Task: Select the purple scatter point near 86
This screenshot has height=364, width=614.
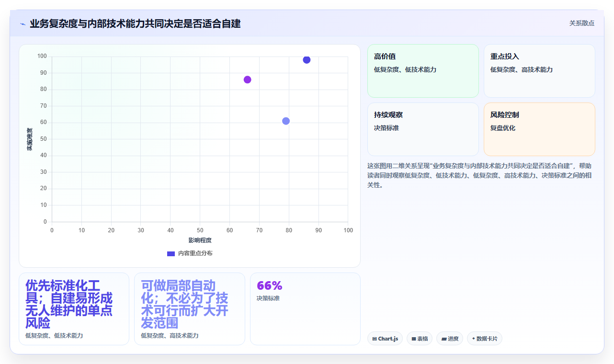Action: pos(247,80)
